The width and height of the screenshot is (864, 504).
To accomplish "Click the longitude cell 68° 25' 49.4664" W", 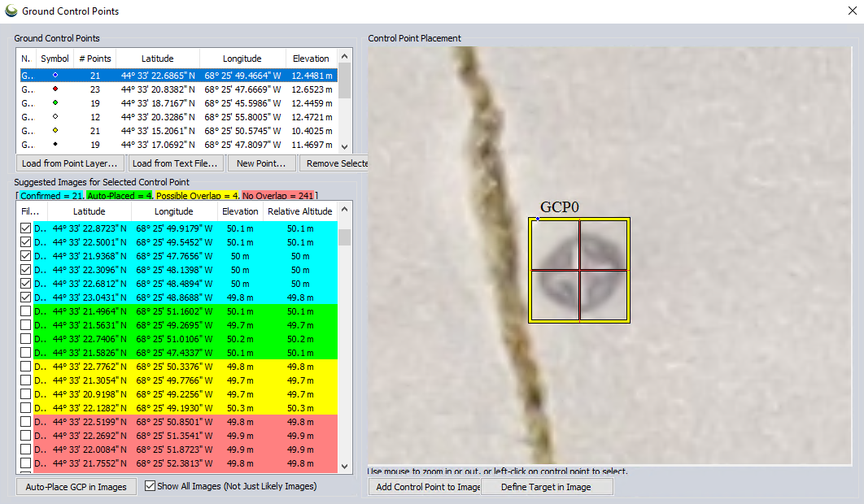I will click(242, 76).
